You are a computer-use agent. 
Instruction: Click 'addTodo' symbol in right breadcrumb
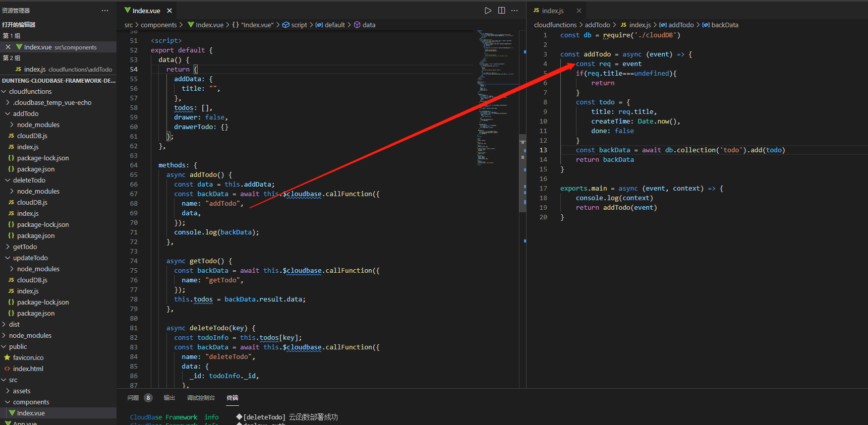pyautogui.click(x=681, y=25)
